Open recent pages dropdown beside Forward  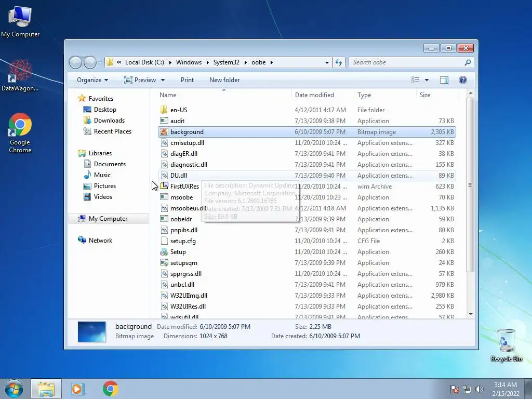(100, 63)
